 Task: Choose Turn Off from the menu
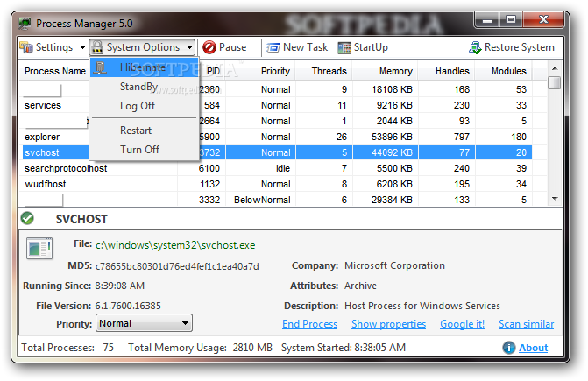[144, 150]
